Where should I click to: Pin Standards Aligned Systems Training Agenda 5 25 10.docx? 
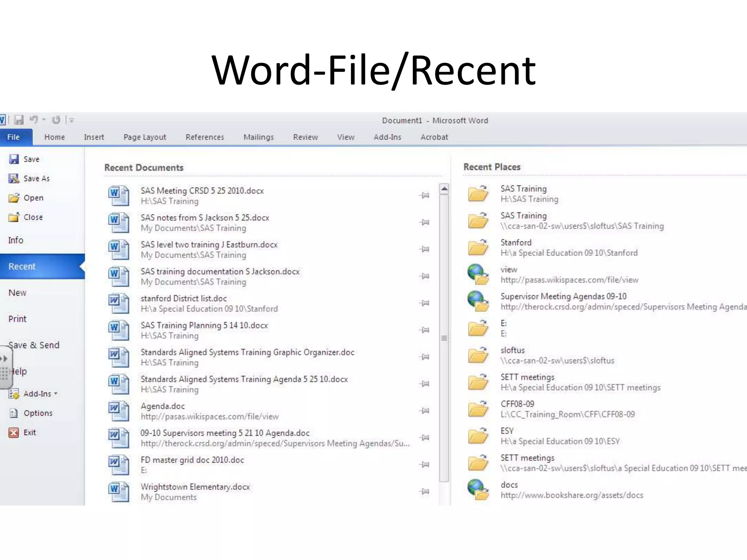pyautogui.click(x=424, y=384)
